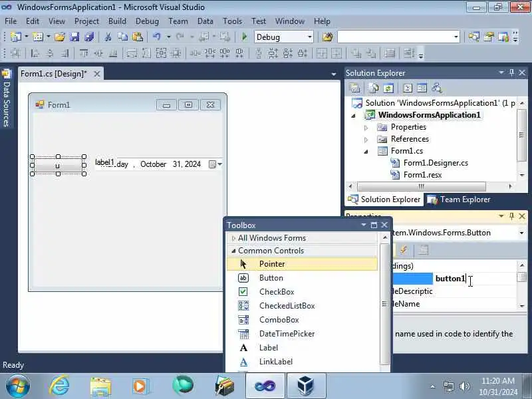Open the DateTimePicker calendar dropdown on Form1
Image resolution: width=532 pixels, height=399 pixels.
point(215,164)
